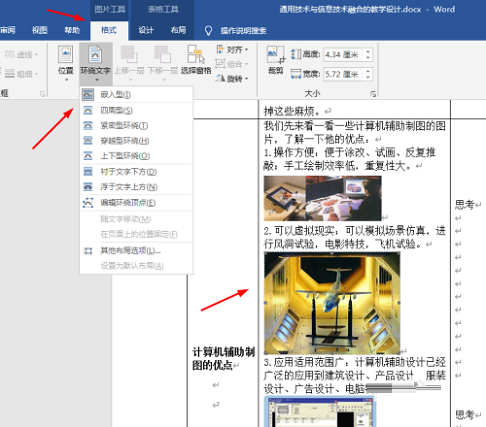Click the 计算机辅助制图的优点 heading text

(x=224, y=359)
